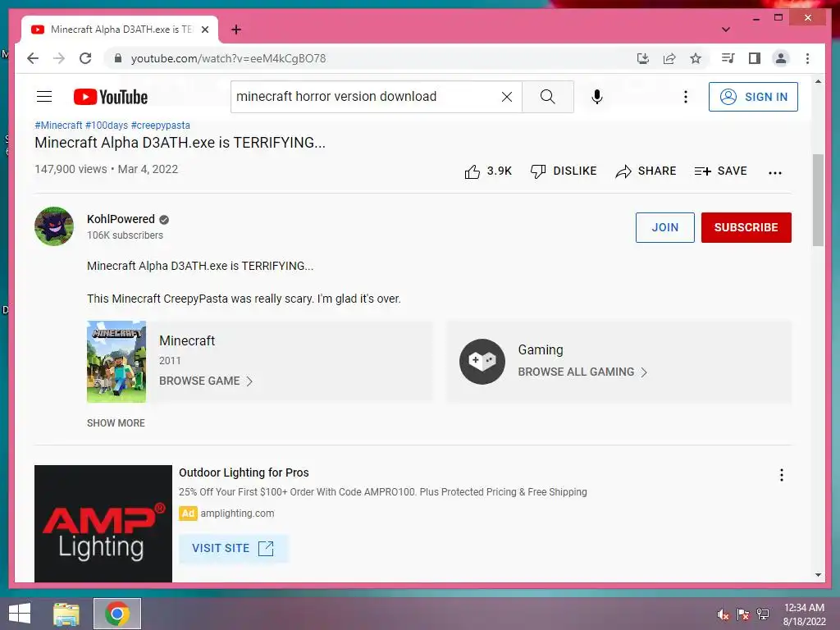Share this page icon in address bar
840x630 pixels.
[669, 58]
